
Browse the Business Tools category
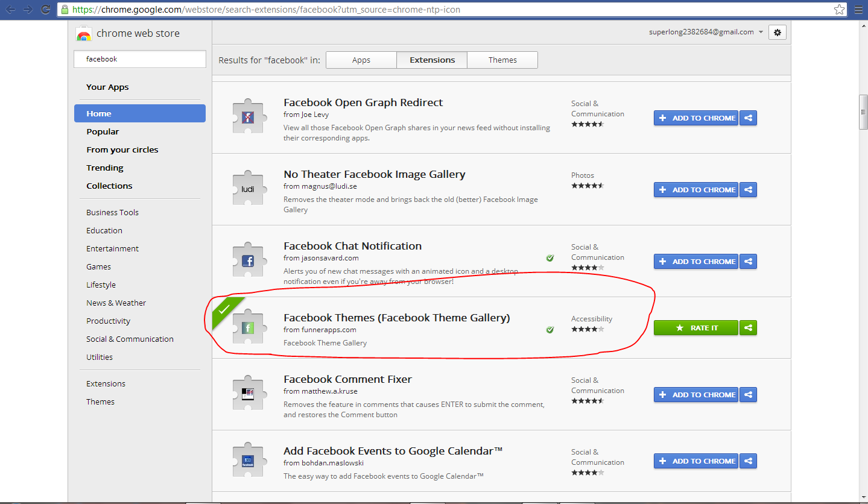[112, 212]
